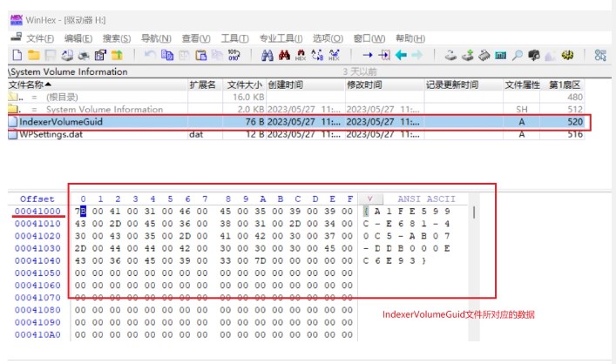
Task: Click the folder with green up arrow icon
Action: [117, 55]
